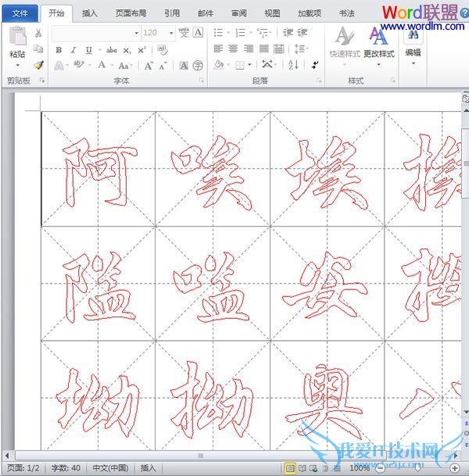Switch to the References tab

[x=172, y=13]
